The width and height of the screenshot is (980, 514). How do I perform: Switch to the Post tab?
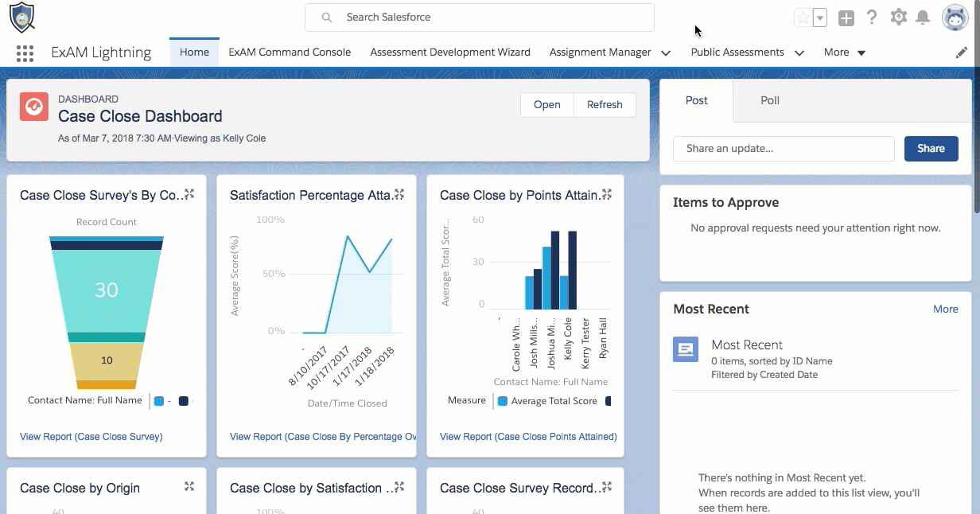697,100
